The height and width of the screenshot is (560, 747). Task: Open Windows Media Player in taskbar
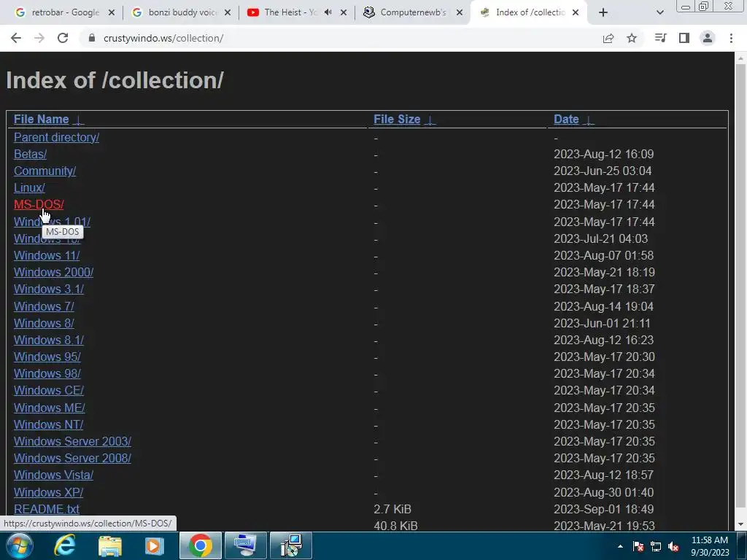click(x=155, y=545)
